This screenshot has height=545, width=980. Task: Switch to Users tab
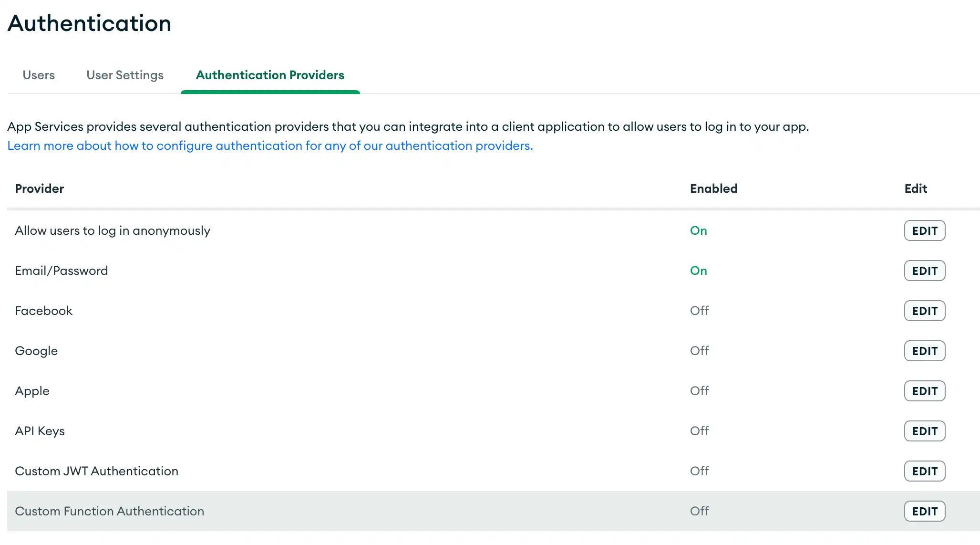38,74
